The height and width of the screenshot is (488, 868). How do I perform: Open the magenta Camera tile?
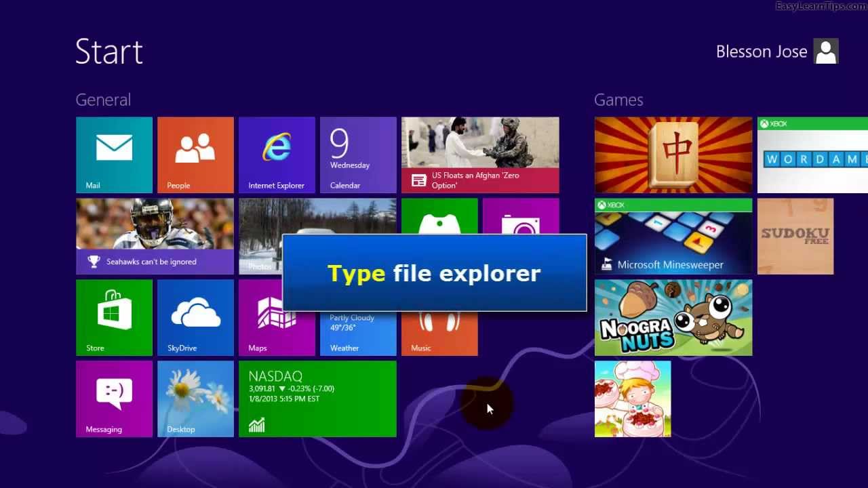click(521, 216)
